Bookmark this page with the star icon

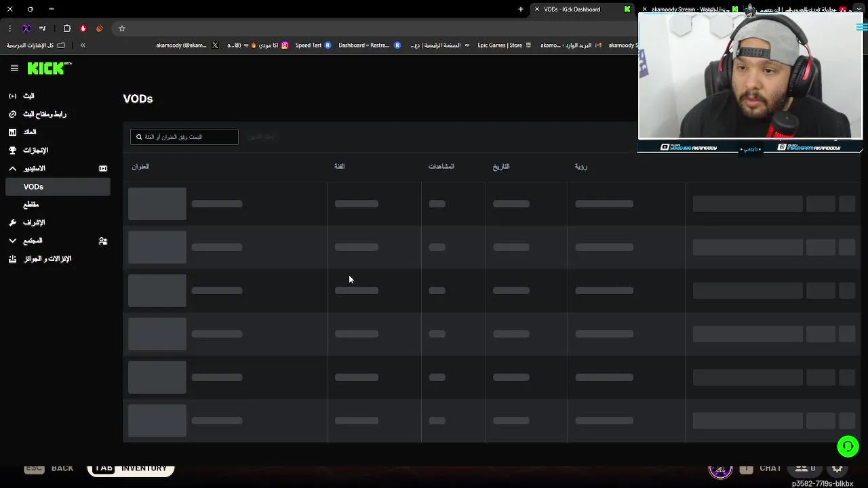tap(122, 28)
